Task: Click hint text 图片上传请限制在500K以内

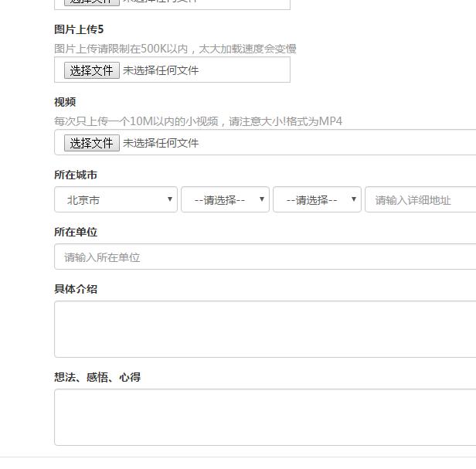Action: (121, 49)
